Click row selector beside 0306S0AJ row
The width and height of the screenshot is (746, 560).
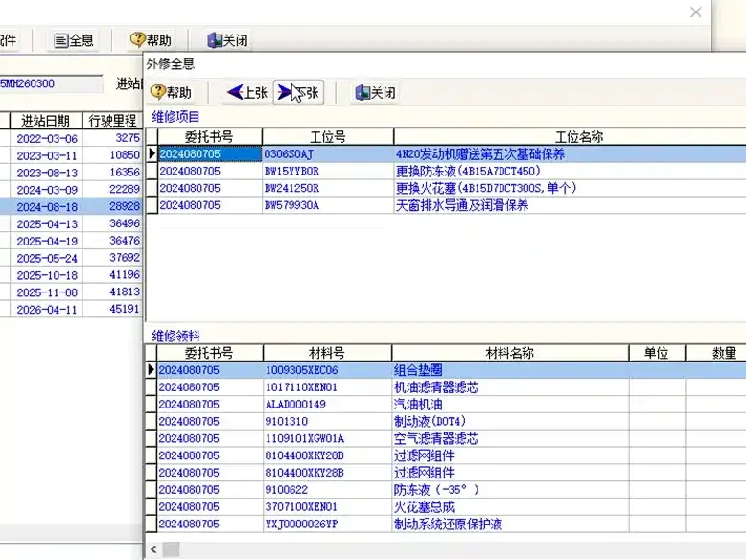click(152, 154)
